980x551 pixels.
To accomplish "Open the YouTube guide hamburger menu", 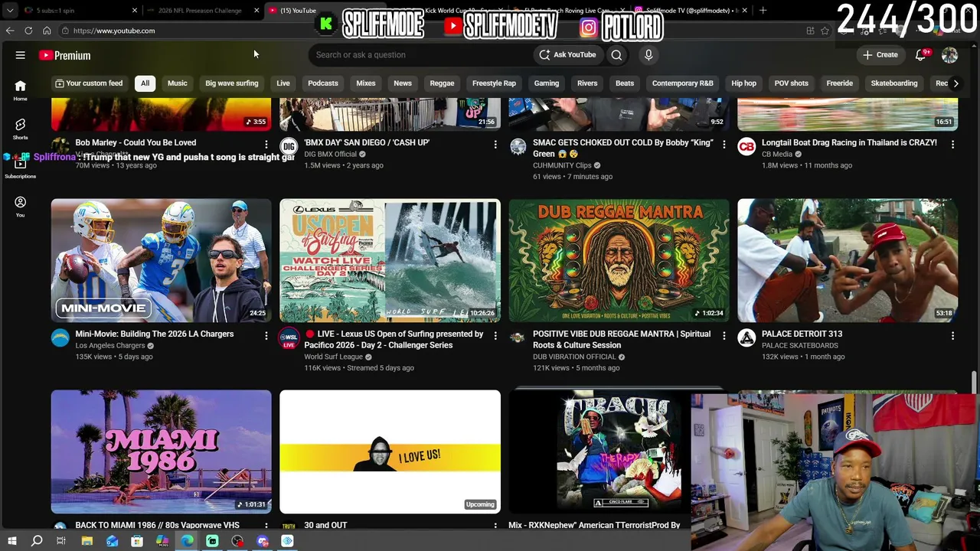I will click(21, 55).
